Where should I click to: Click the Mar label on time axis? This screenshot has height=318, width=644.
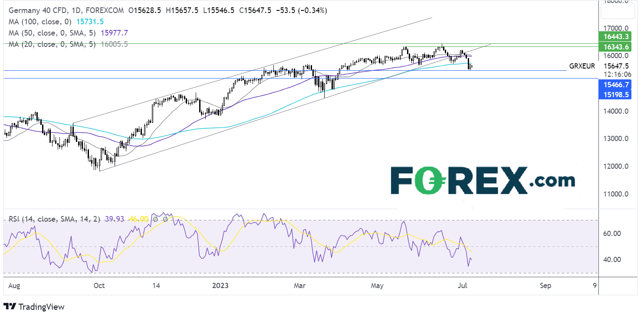[299, 286]
